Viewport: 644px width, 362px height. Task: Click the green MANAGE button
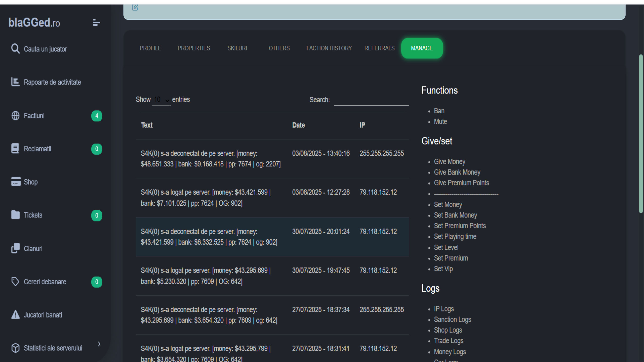pyautogui.click(x=422, y=48)
